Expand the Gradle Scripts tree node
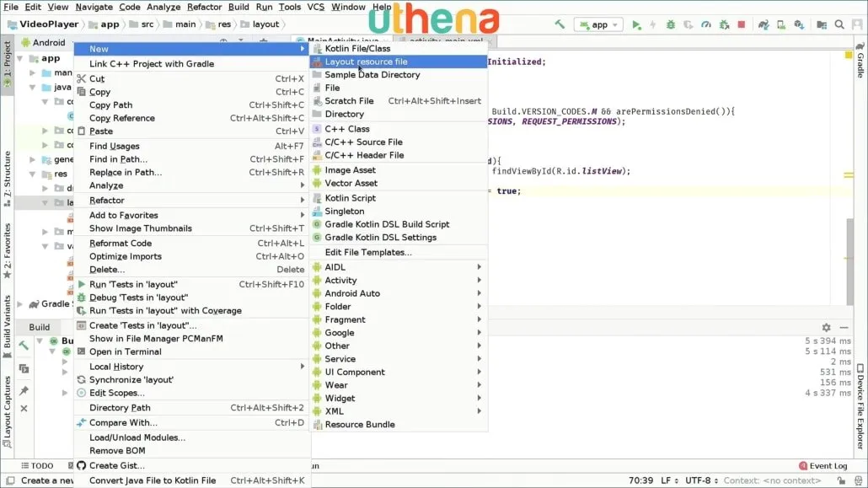Image resolution: width=868 pixels, height=488 pixels. pos(20,303)
